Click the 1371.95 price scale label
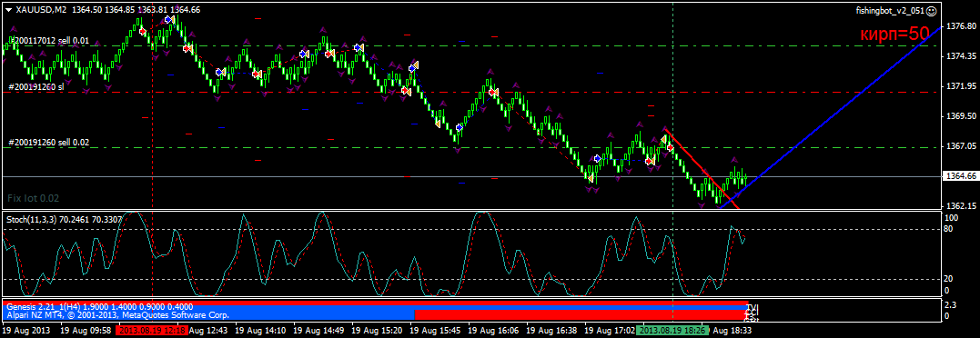 (961, 86)
